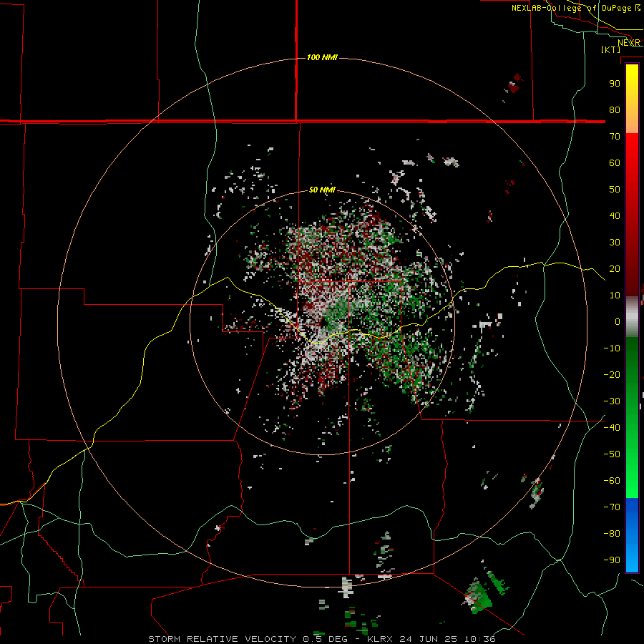This screenshot has height=644, width=644.
Task: Click the 30 value on velocity scale
Action: coord(615,243)
